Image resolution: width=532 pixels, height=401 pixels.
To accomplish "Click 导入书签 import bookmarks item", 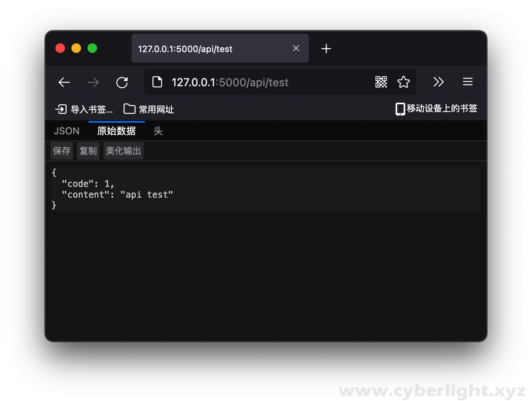I will click(x=84, y=109).
